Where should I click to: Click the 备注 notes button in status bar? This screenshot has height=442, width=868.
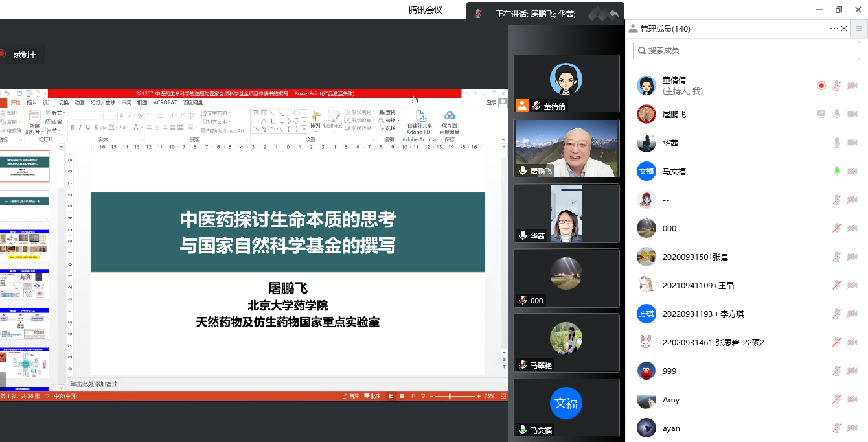tap(350, 396)
